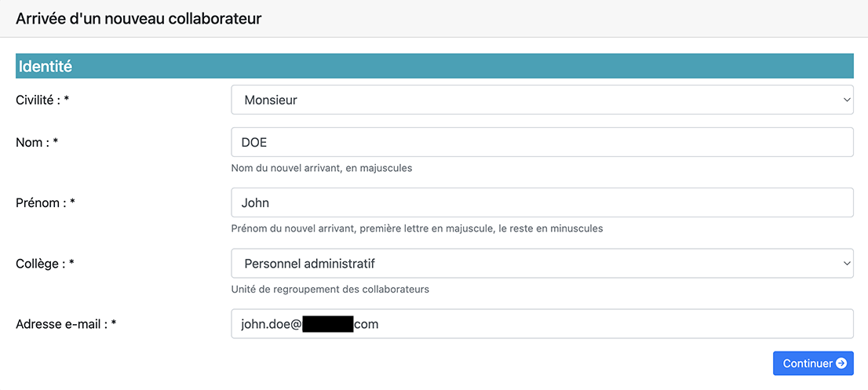Click the "Collège : *" label
868x390 pixels.
(45, 264)
